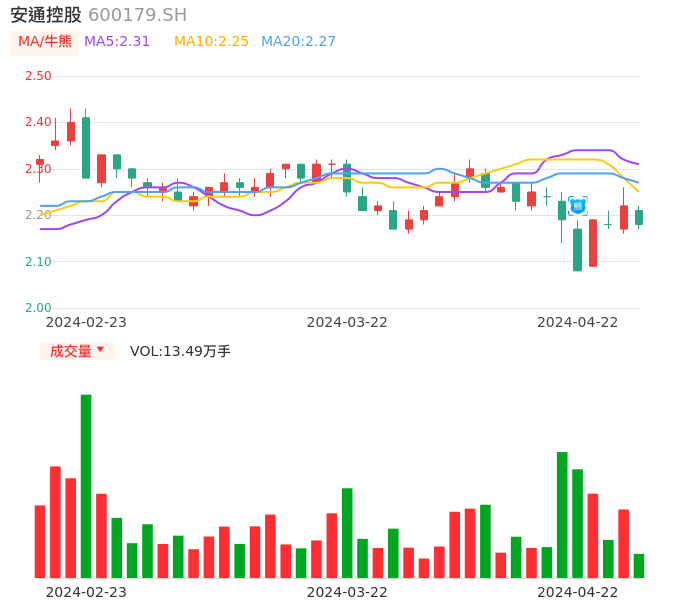The width and height of the screenshot is (686, 606).
Task: Toggle the MA20 blue line legend
Action: [298, 42]
